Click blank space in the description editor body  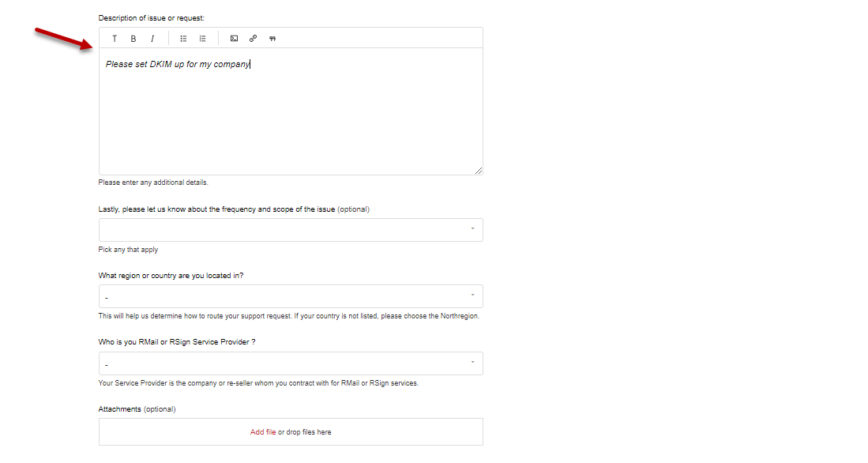pyautogui.click(x=290, y=126)
